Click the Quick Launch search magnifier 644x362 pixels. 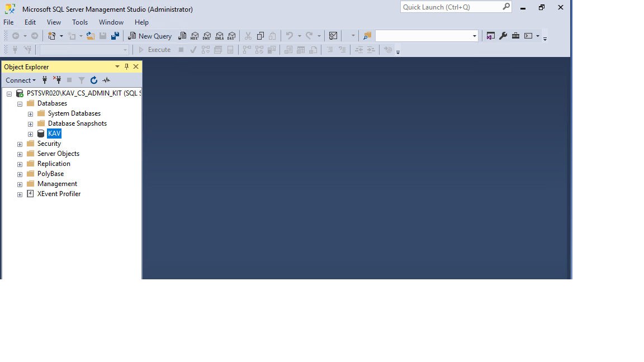pyautogui.click(x=506, y=7)
